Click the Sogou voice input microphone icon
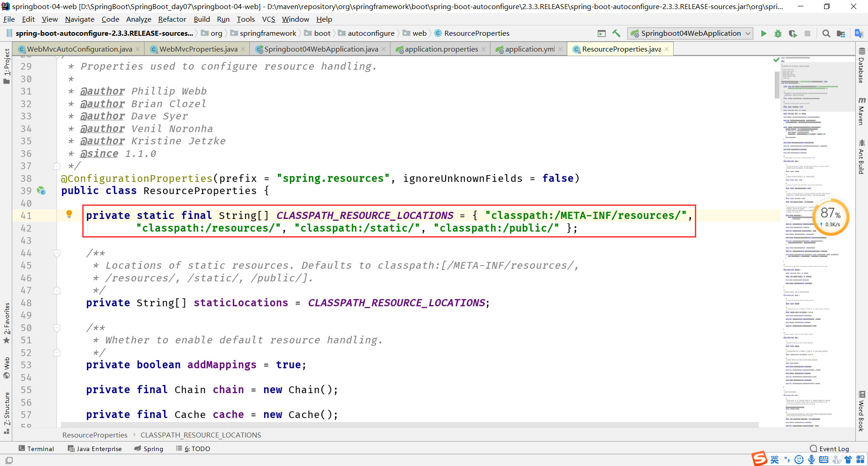This screenshot has width=868, height=466. pyautogui.click(x=811, y=460)
